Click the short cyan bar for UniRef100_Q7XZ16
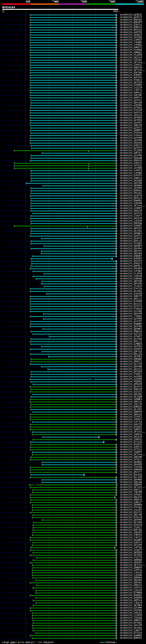This screenshot has height=644, width=146. point(68,442)
